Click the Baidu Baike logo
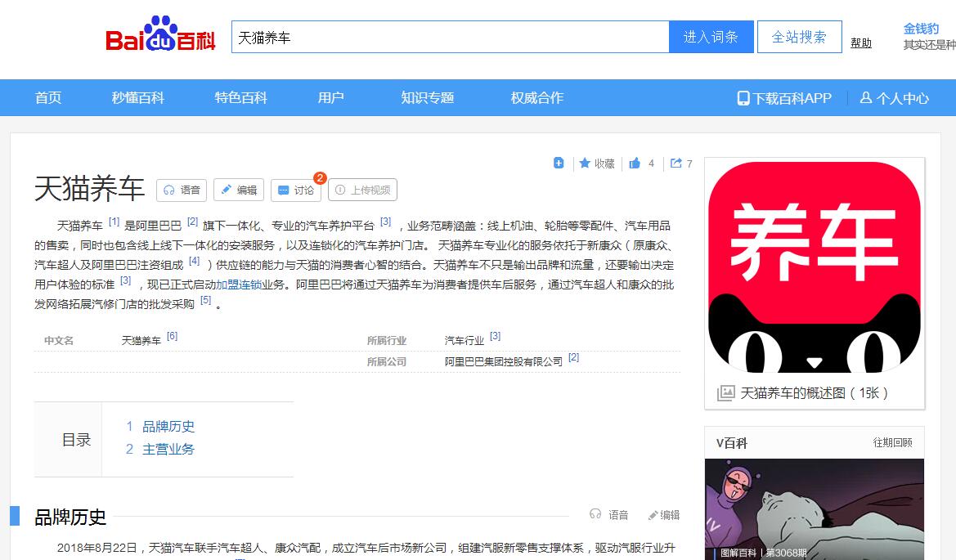 click(x=160, y=34)
